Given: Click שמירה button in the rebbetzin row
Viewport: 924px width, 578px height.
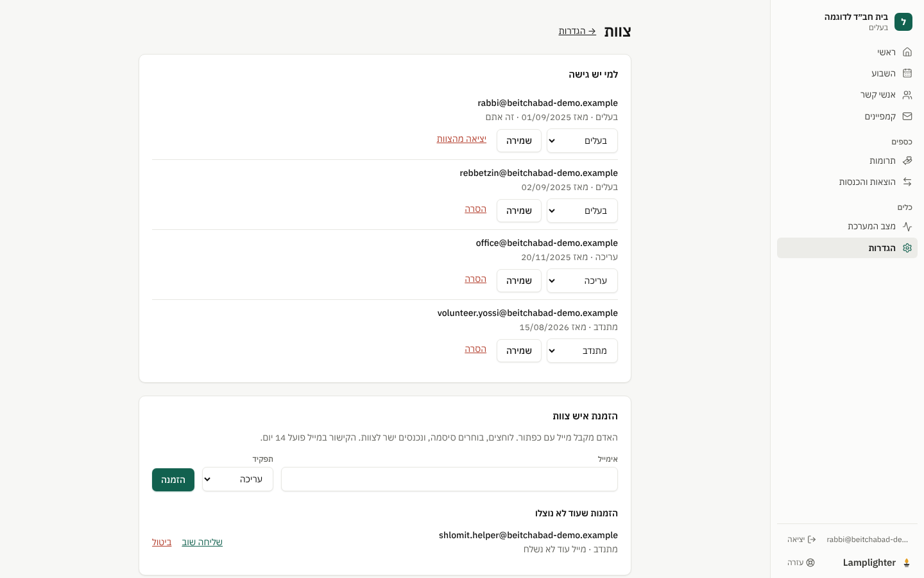Looking at the screenshot, I should [x=519, y=211].
